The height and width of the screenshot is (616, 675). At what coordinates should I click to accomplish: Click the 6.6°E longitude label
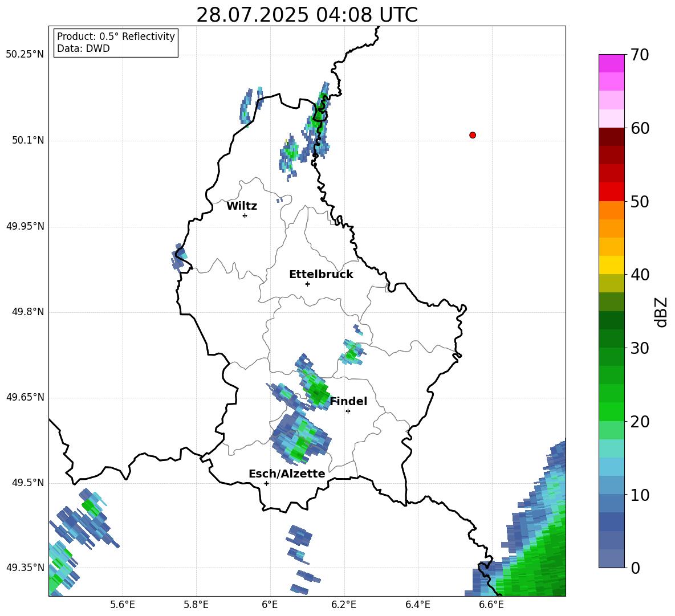tap(491, 605)
